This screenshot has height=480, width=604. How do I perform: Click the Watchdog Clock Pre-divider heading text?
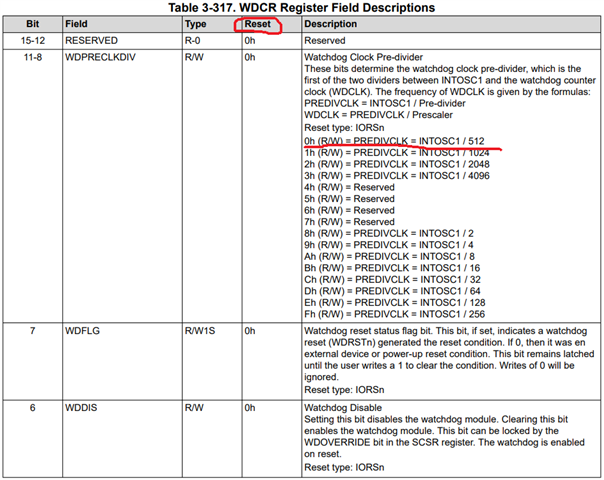point(363,57)
